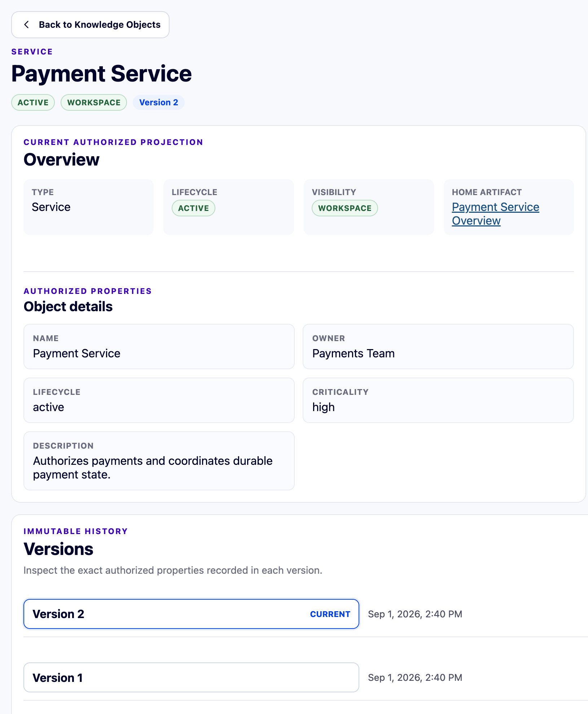Click the 'CRITICALITY' field label
Viewport: 588px width, 714px height.
coord(340,392)
